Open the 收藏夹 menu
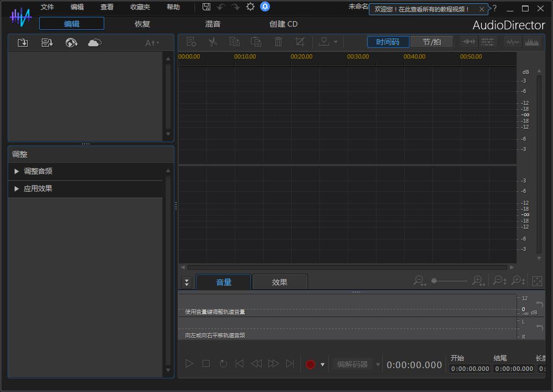The image size is (553, 392). tap(140, 7)
